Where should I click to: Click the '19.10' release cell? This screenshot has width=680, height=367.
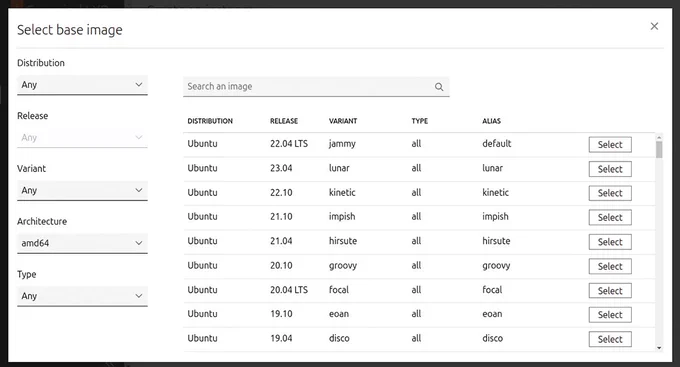point(281,314)
